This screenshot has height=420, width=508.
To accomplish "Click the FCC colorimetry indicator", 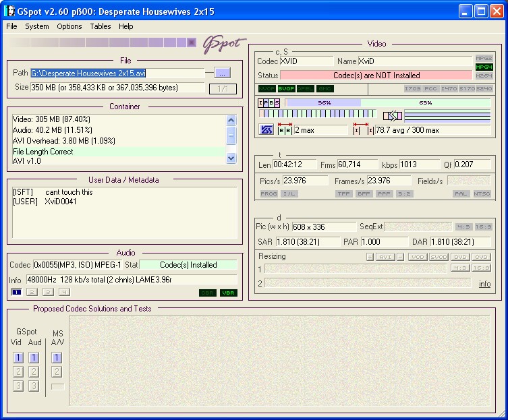I will [x=430, y=88].
